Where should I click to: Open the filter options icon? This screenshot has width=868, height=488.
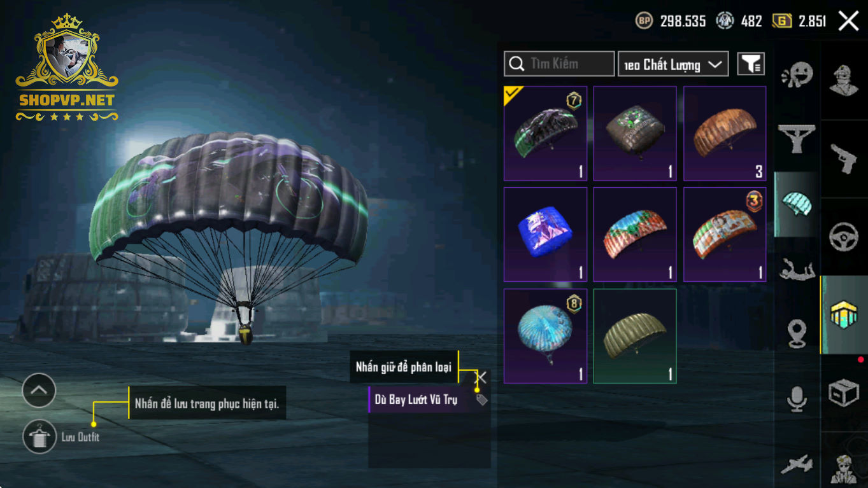click(x=751, y=64)
